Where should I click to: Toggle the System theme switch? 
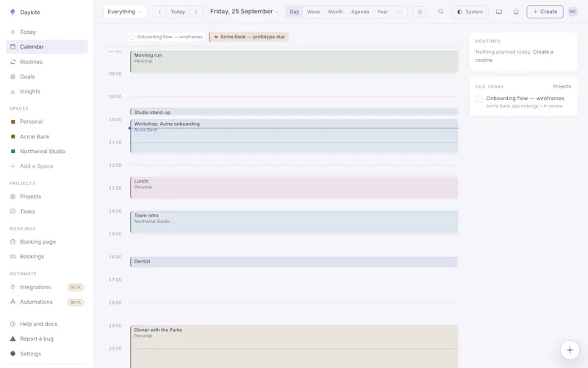tap(470, 12)
